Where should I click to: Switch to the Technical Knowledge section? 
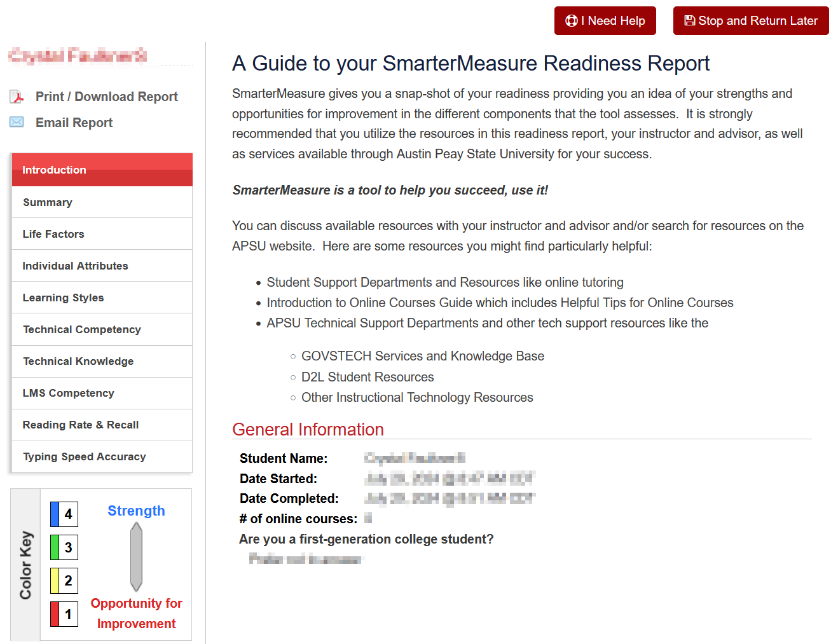(x=102, y=361)
